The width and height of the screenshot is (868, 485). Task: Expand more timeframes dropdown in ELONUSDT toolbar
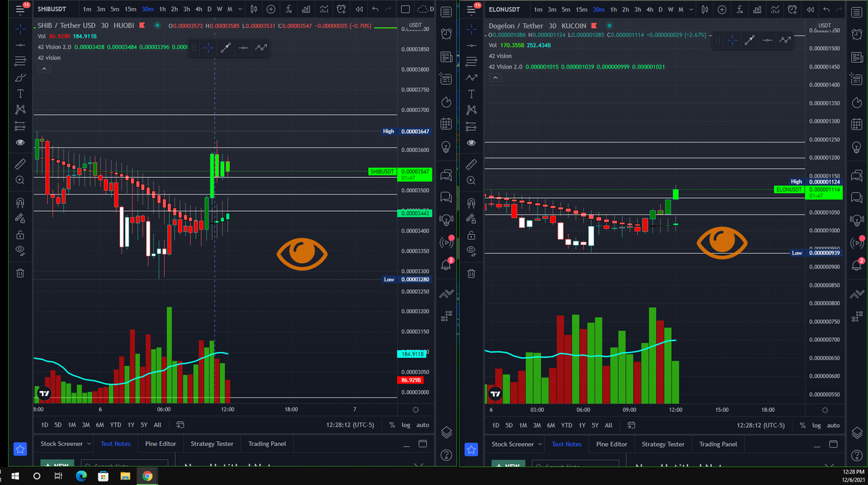tap(691, 9)
